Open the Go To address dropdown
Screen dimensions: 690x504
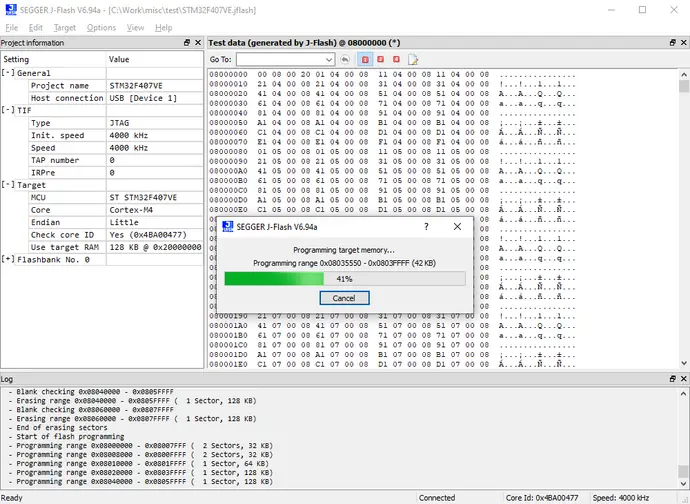[328, 60]
